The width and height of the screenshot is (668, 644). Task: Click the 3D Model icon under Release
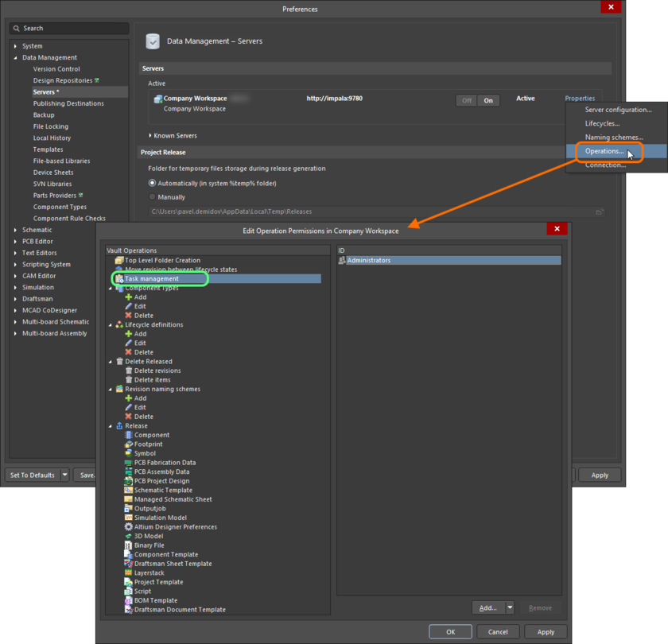[x=127, y=536]
